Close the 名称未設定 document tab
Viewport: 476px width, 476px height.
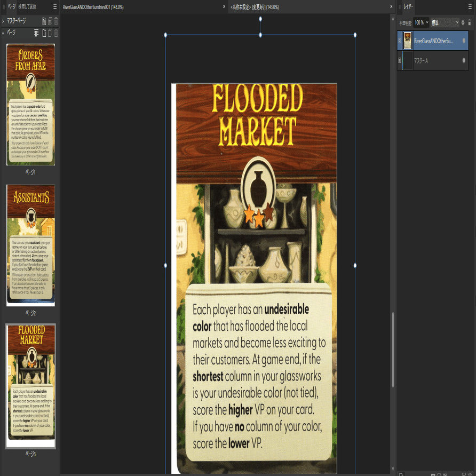pyautogui.click(x=391, y=6)
